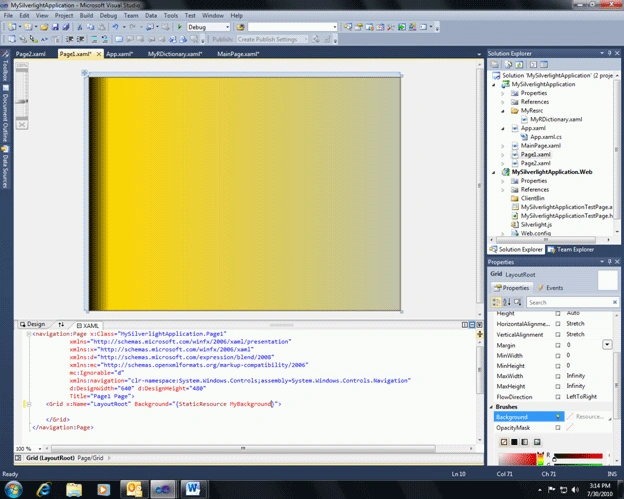Collapse the Brushes category in Properties
The height and width of the screenshot is (499, 624).
tap(491, 407)
